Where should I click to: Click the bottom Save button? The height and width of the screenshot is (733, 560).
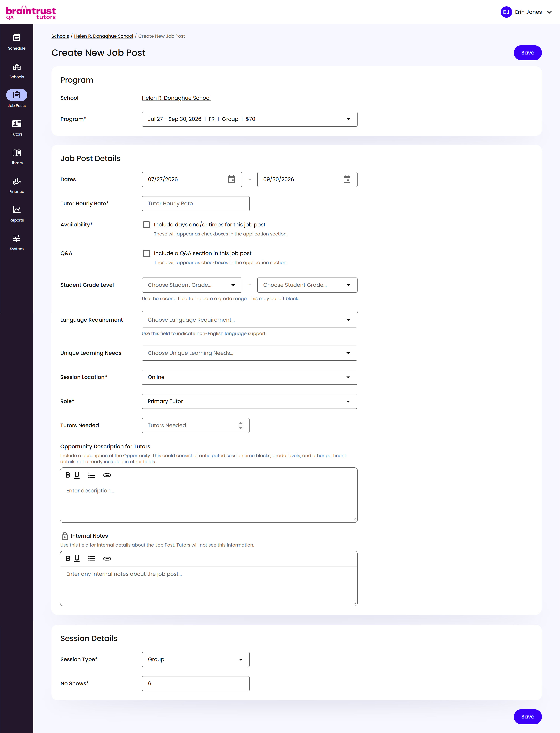point(527,717)
